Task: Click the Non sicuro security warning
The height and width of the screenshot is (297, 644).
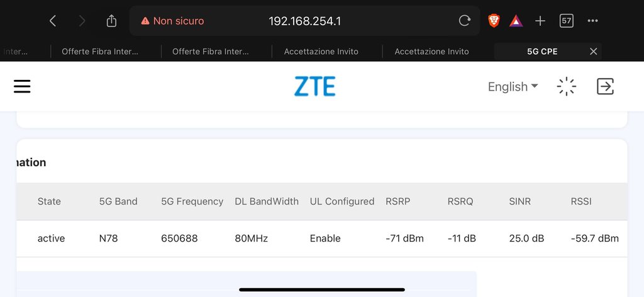Action: (172, 21)
